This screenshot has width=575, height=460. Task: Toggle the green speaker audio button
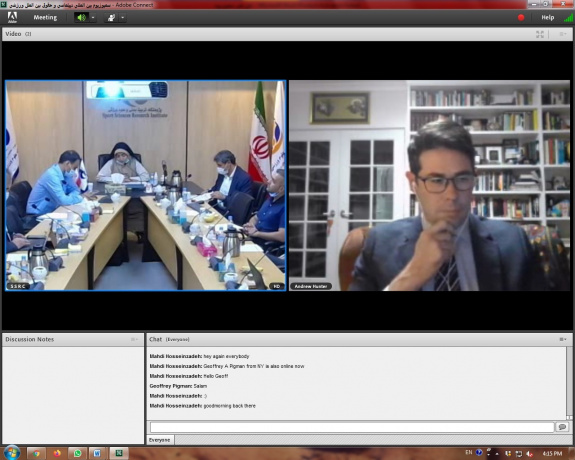pyautogui.click(x=81, y=17)
